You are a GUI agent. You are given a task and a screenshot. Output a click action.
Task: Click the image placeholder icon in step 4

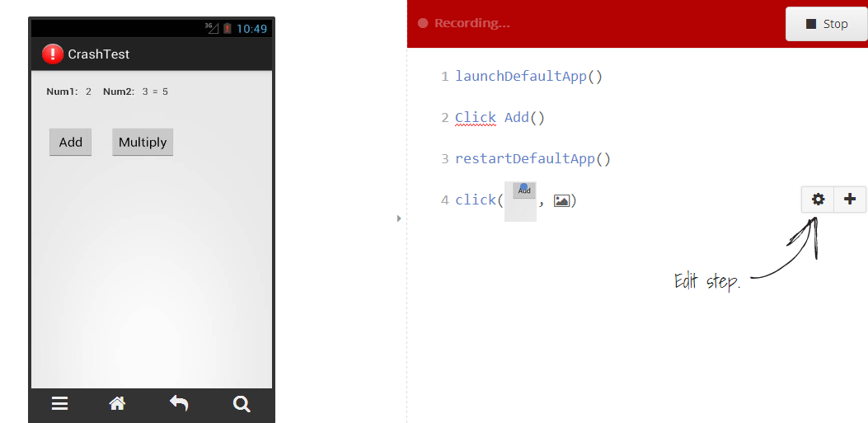coord(562,200)
